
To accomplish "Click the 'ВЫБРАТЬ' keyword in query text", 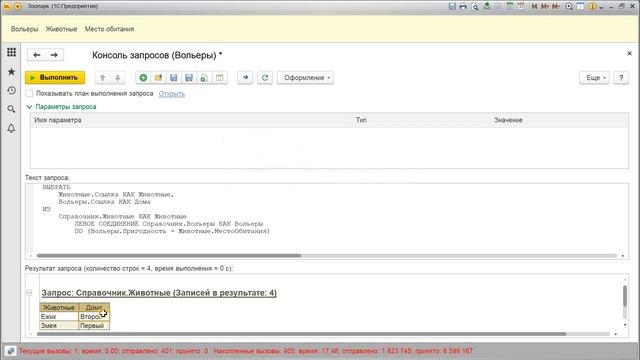I will pyautogui.click(x=57, y=187).
